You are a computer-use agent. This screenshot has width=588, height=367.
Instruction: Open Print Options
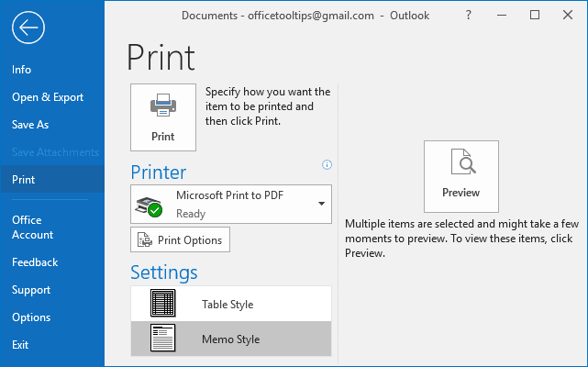pos(180,239)
